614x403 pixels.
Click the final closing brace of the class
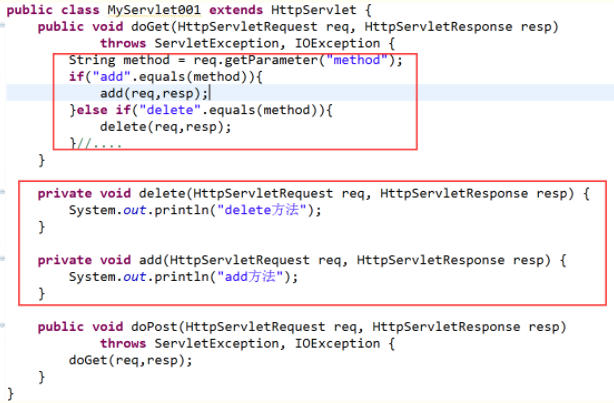11,394
